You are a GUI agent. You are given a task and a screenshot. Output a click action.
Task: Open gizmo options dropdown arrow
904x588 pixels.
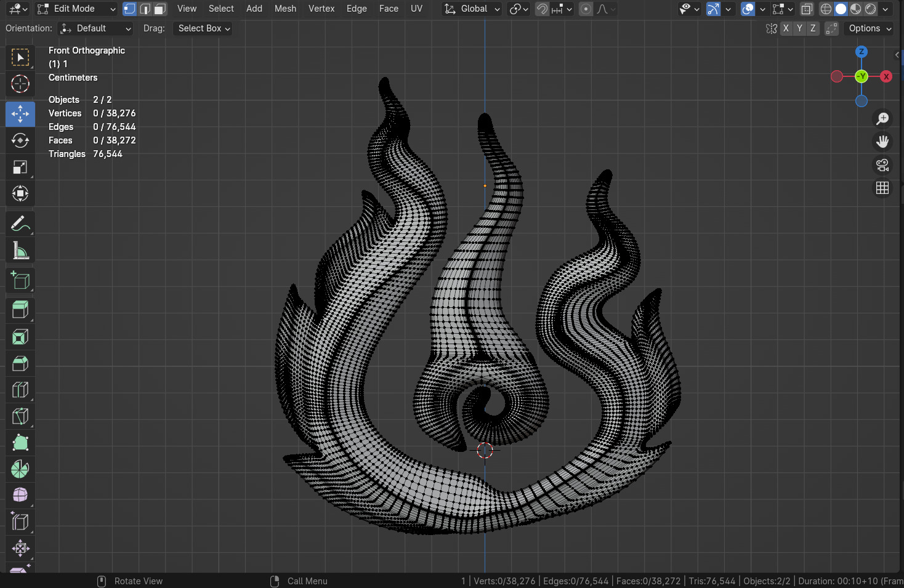pos(728,9)
